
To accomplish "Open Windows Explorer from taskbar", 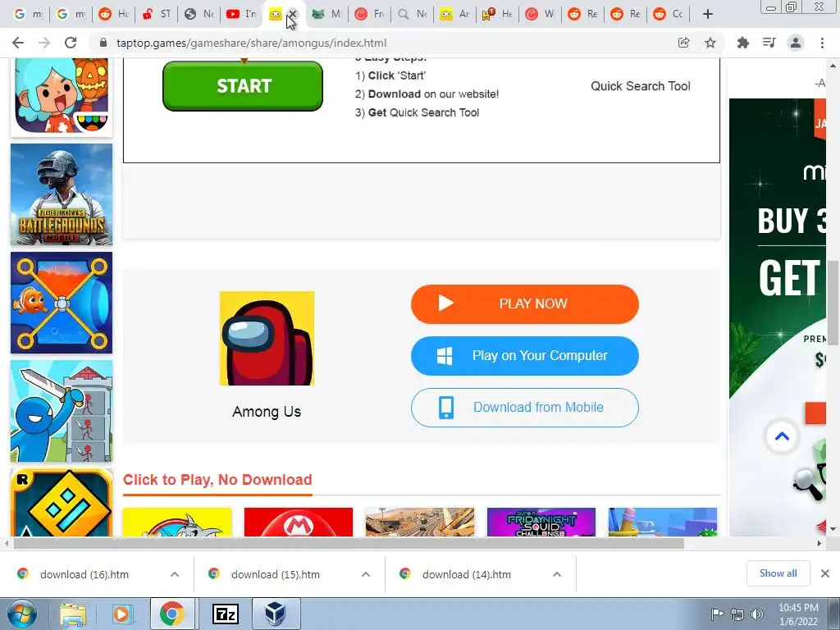I will point(73,614).
